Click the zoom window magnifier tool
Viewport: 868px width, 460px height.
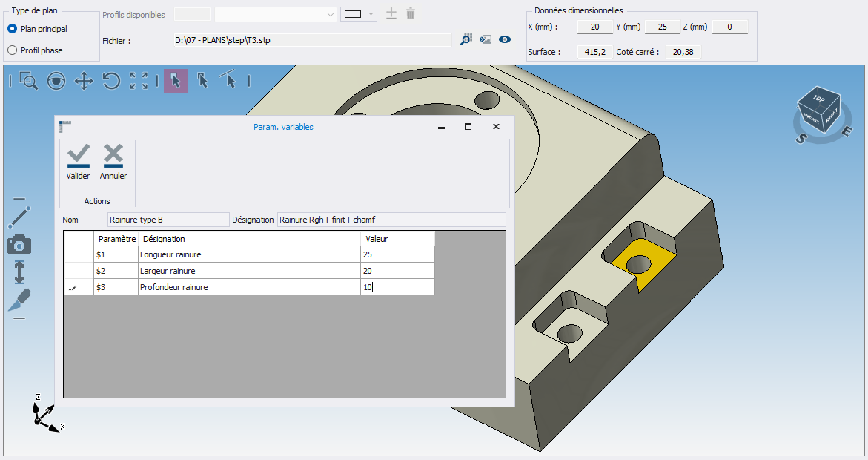coord(29,81)
